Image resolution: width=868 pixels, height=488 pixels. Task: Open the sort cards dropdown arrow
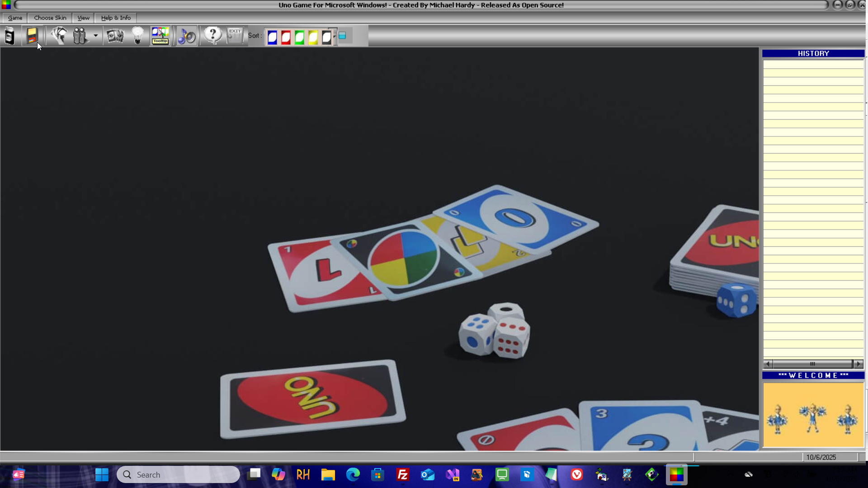335,36
